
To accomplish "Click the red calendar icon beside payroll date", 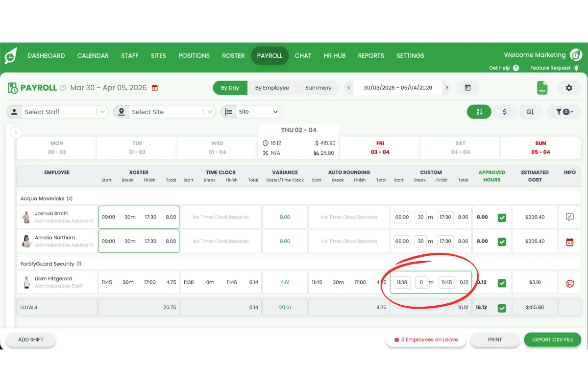I will (155, 88).
